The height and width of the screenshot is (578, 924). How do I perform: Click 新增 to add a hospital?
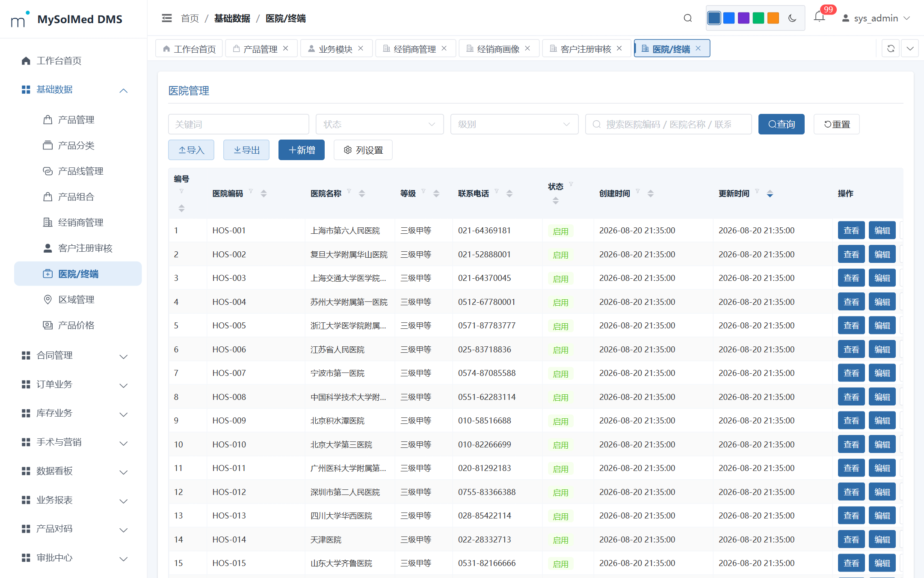(x=302, y=150)
